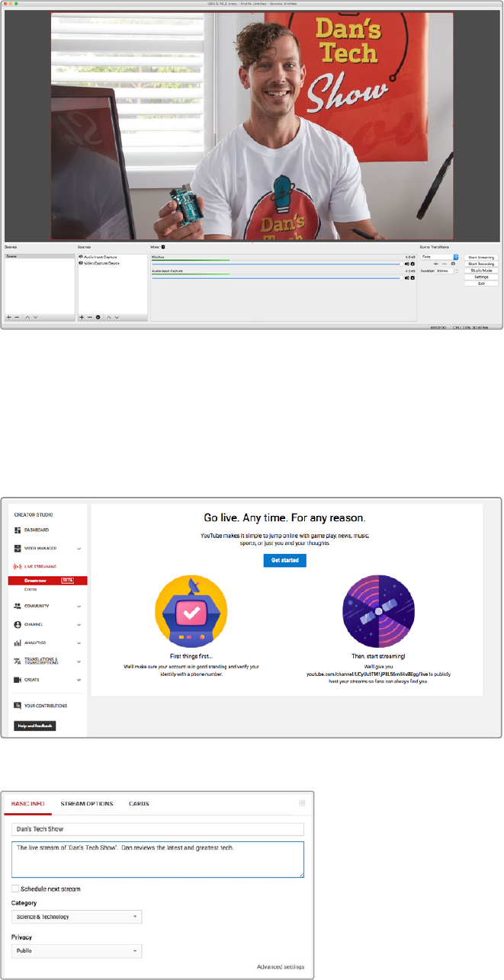Open Mixer settings gear next to Mixer label
The image size is (504, 980).
coord(163,248)
